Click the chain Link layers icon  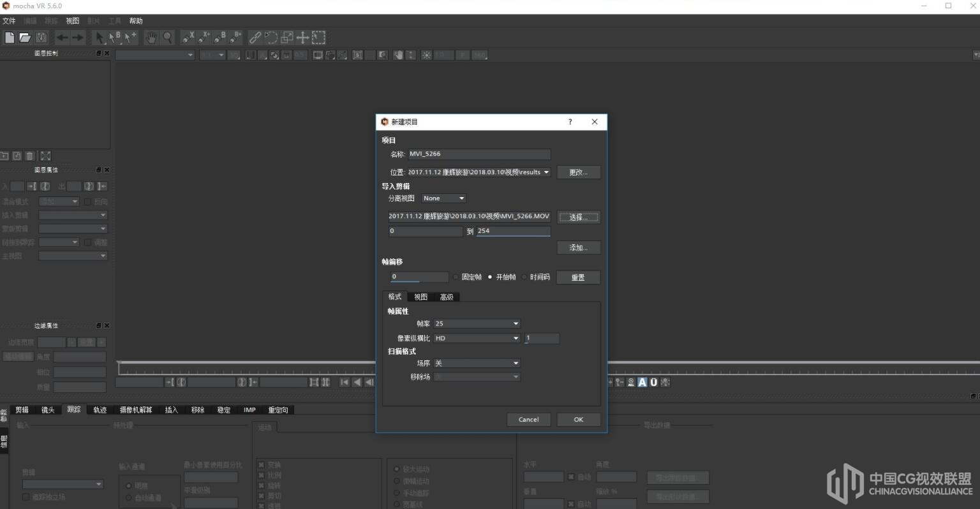[x=255, y=38]
